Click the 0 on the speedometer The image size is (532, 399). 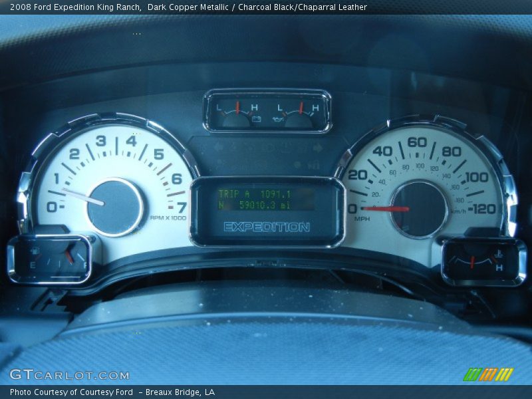pyautogui.click(x=352, y=209)
